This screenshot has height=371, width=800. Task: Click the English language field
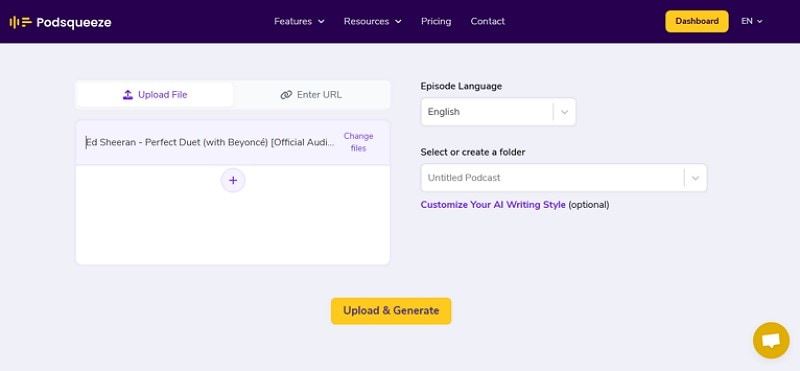498,112
